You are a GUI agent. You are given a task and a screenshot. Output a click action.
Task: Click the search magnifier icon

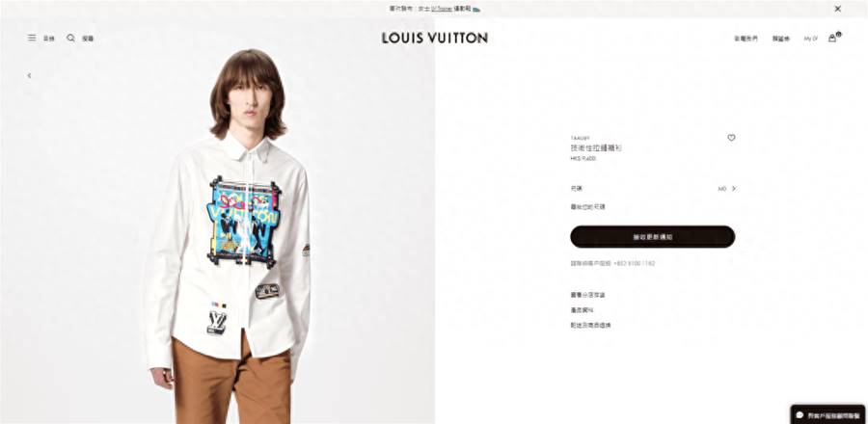tap(70, 39)
